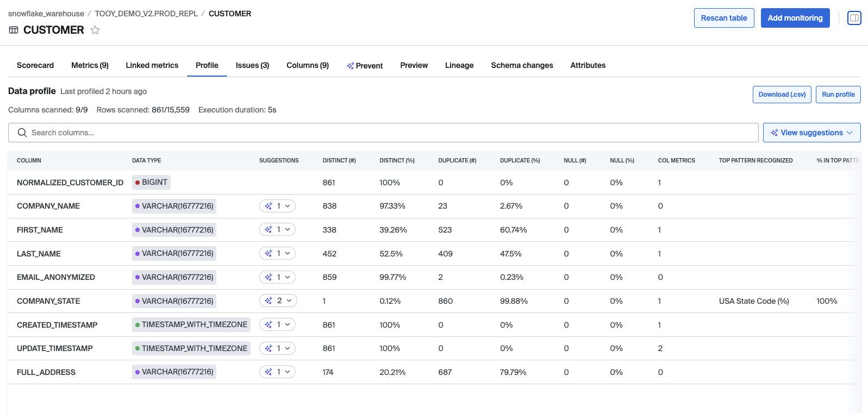Expand suggestions chevron for UPDATE_TIMESTAMP
The height and width of the screenshot is (413, 868).
288,348
